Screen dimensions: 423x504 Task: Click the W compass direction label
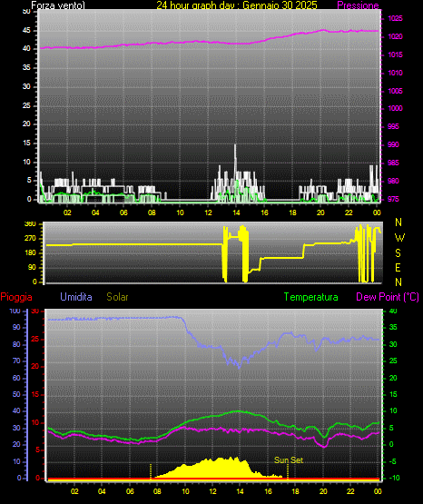pyautogui.click(x=399, y=238)
